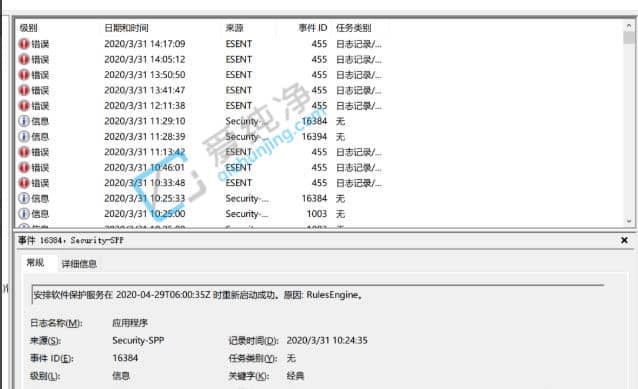Screen dimensions: 638x389
Task: Click the error icon of the 13:41:47 event
Action: (24, 90)
